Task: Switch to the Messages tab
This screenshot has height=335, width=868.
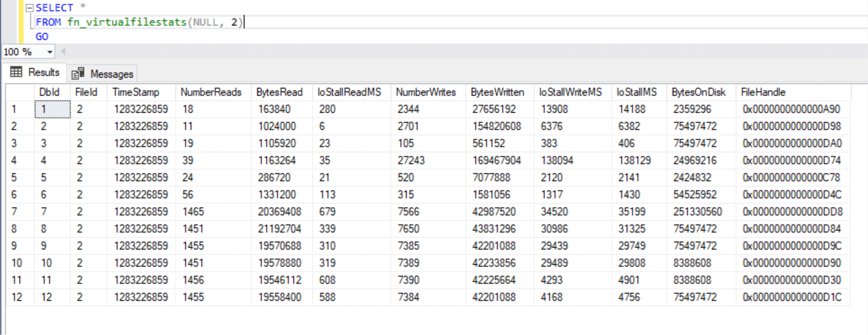Action: tap(111, 74)
